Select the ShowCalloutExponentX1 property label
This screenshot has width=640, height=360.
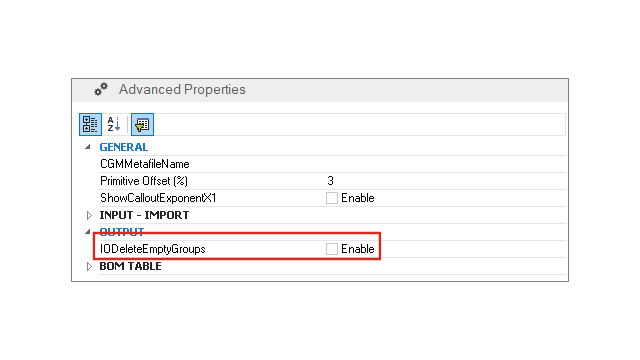[158, 198]
